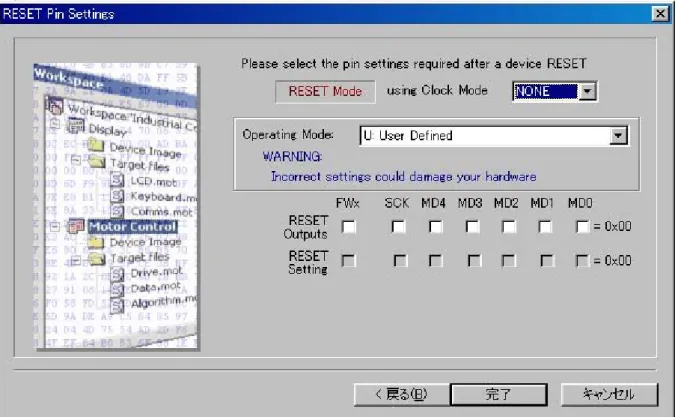The width and height of the screenshot is (678, 417).
Task: Click the RESET Setting 0x00 value
Action: (x=612, y=260)
